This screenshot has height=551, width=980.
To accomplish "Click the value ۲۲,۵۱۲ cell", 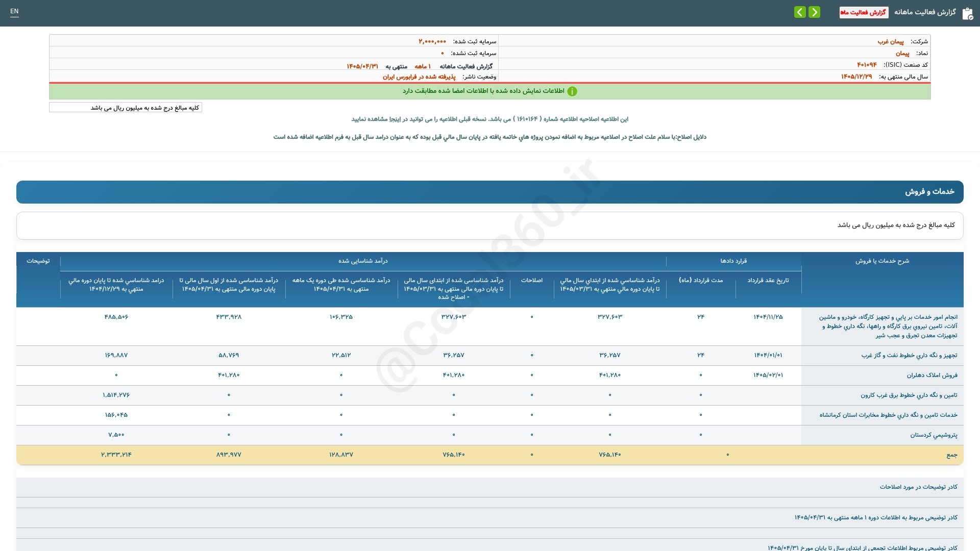I will tap(341, 355).
